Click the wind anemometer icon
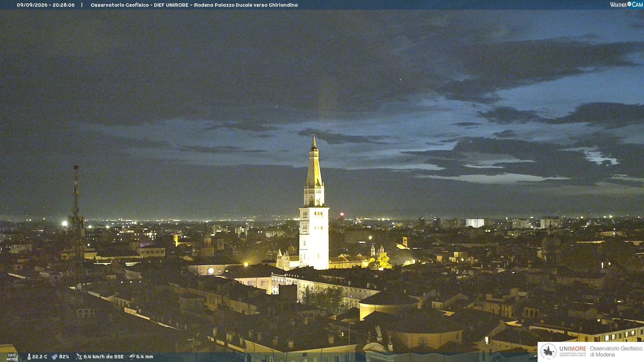 [x=79, y=357]
